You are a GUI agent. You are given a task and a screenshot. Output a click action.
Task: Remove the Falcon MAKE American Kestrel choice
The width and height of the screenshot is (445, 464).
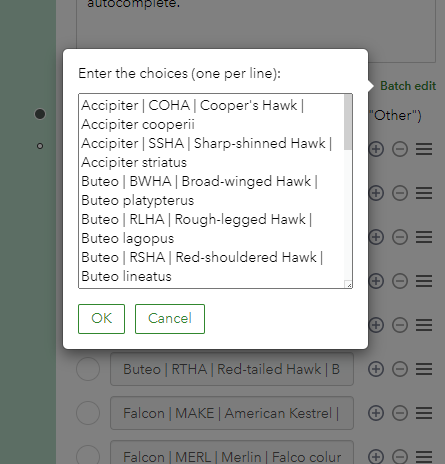[400, 413]
